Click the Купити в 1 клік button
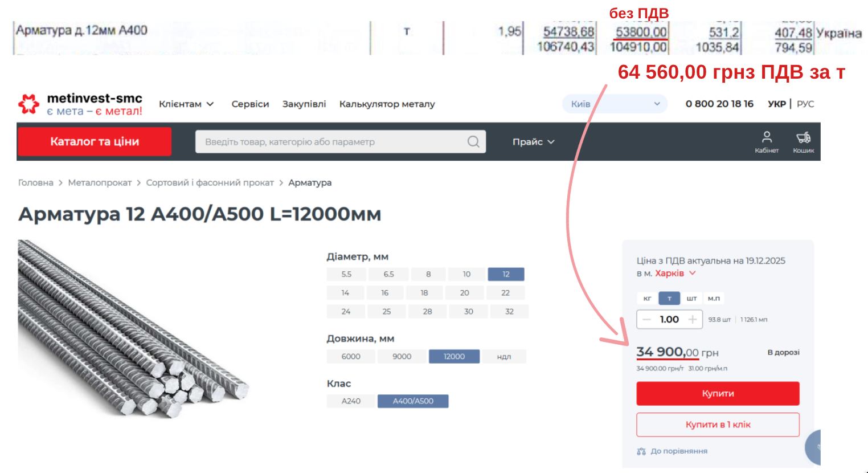Image resolution: width=868 pixels, height=473 pixels. [x=718, y=425]
